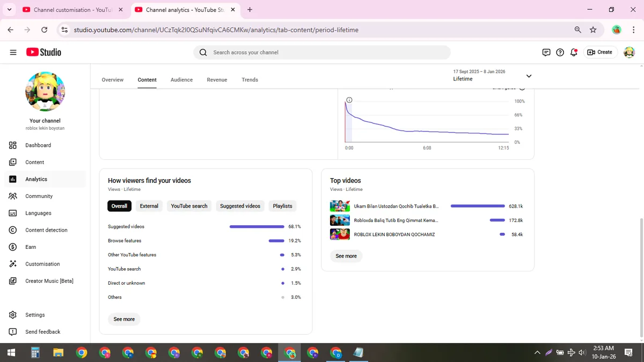Screen dimensions: 644x362
Task: Bookmark this page with the star
Action: pyautogui.click(x=593, y=30)
